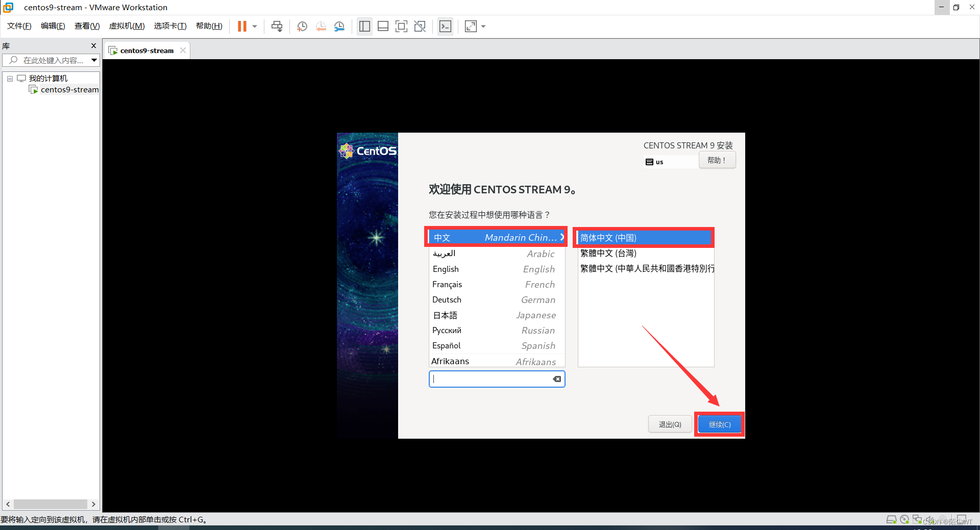Click the us keyboard layout indicator

654,162
